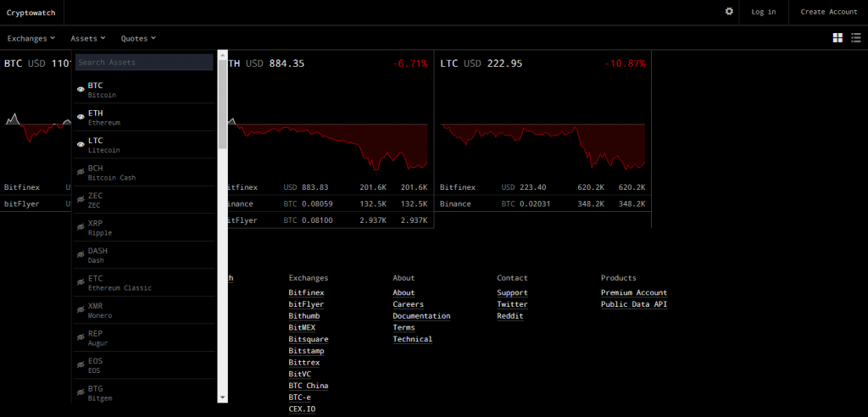Hide LTC Litecoin from watchlist
The width and height of the screenshot is (868, 417).
pyautogui.click(x=81, y=145)
